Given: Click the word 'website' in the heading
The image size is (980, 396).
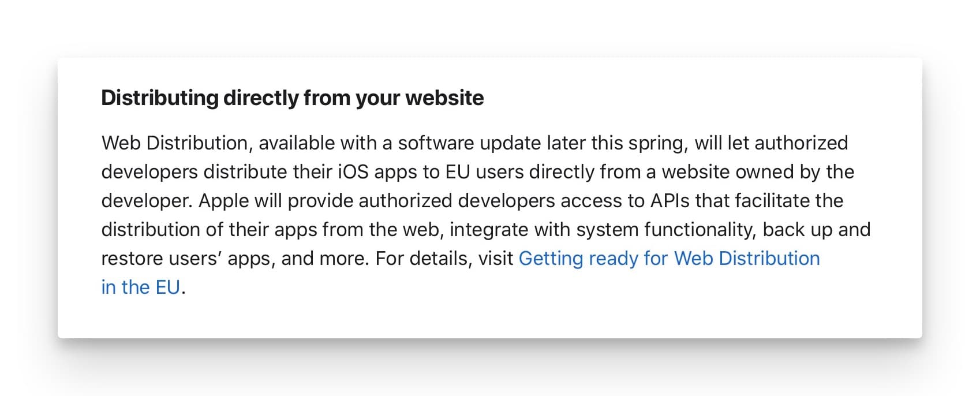Looking at the screenshot, I should click(x=444, y=98).
